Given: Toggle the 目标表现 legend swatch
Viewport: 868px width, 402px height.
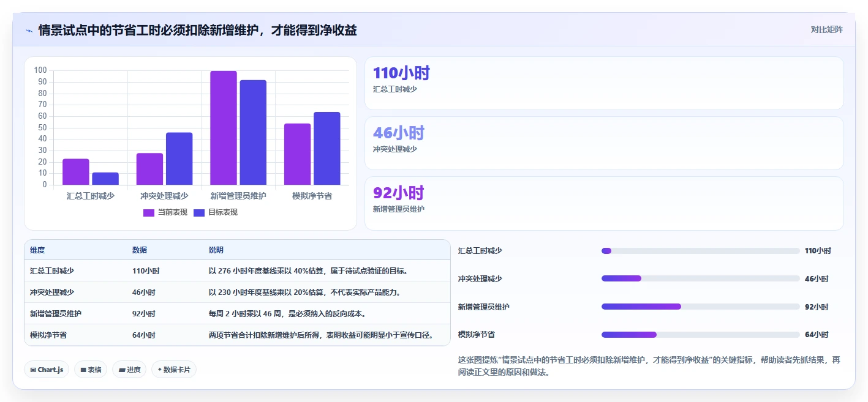Looking at the screenshot, I should point(199,212).
